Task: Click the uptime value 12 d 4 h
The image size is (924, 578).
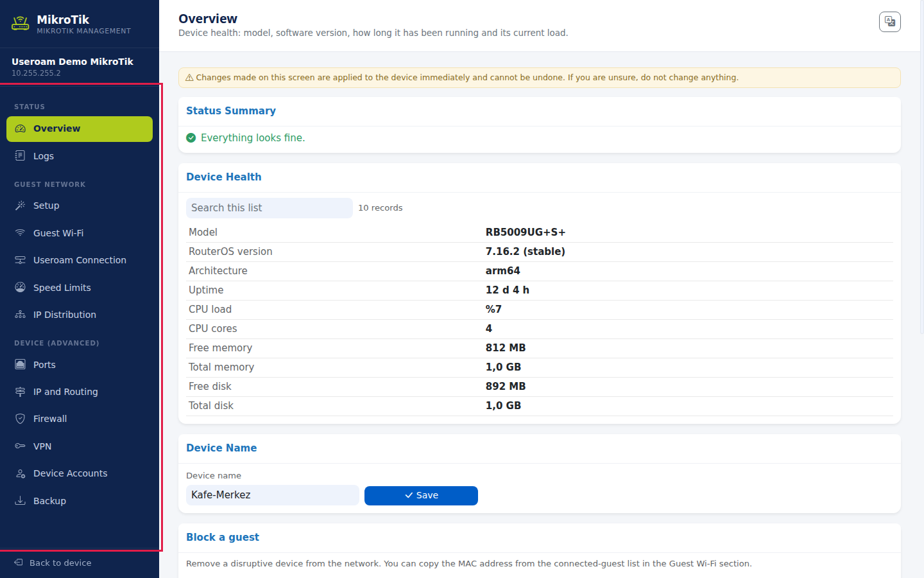Action: point(508,290)
